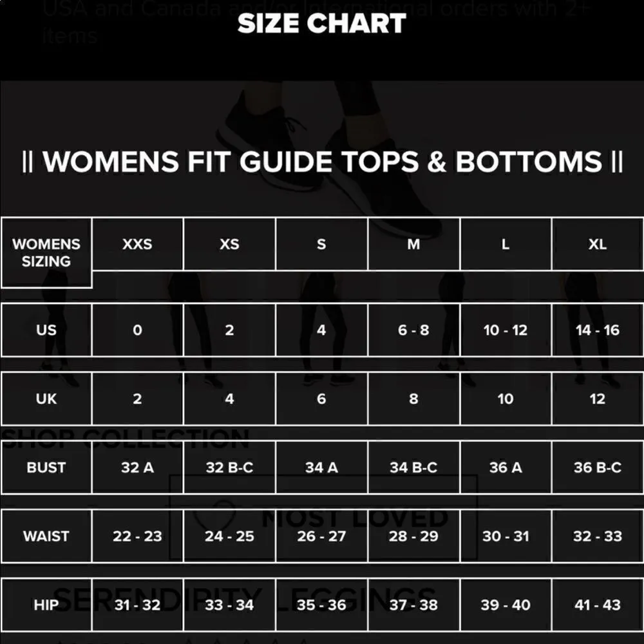
Task: Select the XL size column header
Action: (597, 244)
